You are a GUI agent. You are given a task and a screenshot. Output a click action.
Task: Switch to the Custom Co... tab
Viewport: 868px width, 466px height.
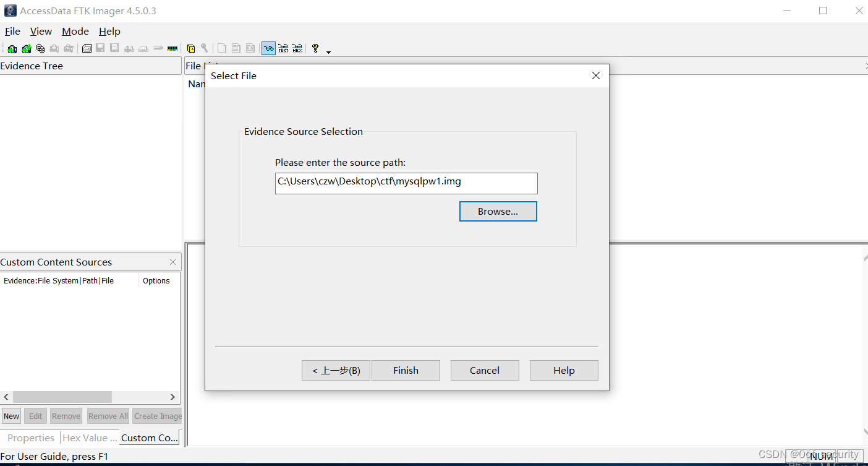(x=150, y=438)
